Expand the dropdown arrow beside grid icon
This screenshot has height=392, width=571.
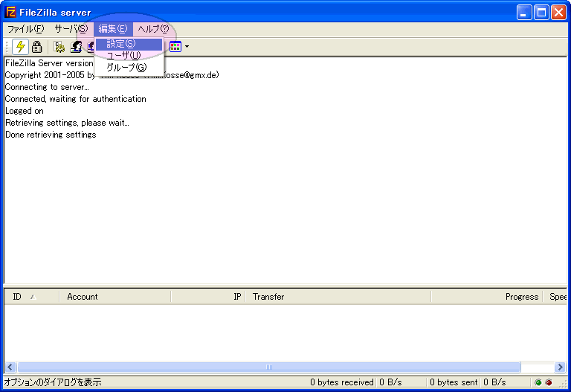click(x=187, y=47)
